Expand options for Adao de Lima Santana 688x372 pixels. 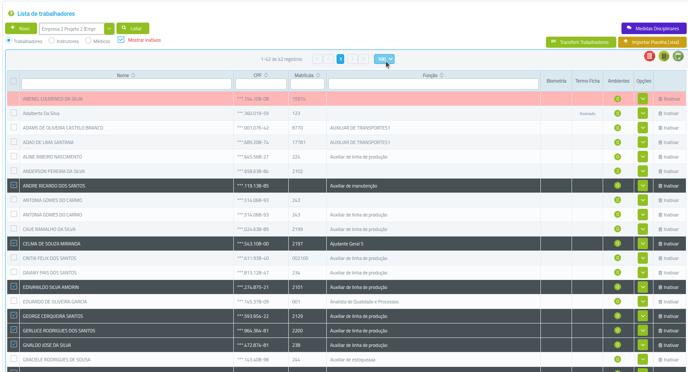(643, 143)
